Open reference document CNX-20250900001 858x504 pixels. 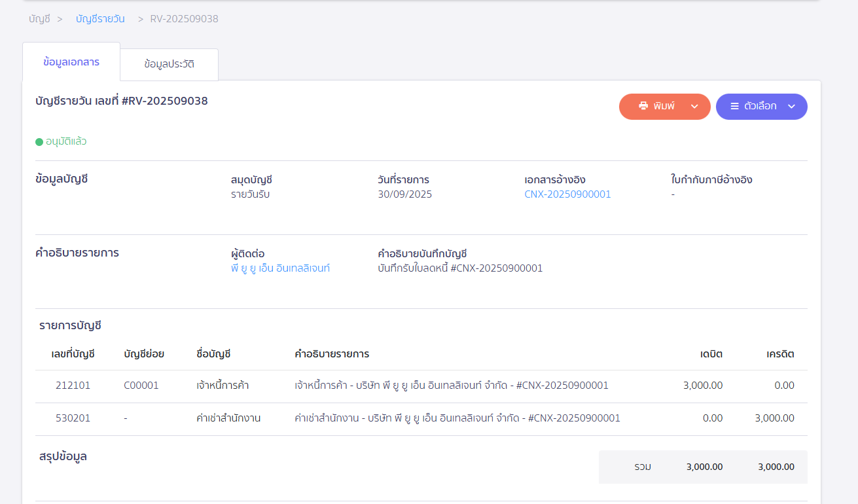pyautogui.click(x=567, y=194)
